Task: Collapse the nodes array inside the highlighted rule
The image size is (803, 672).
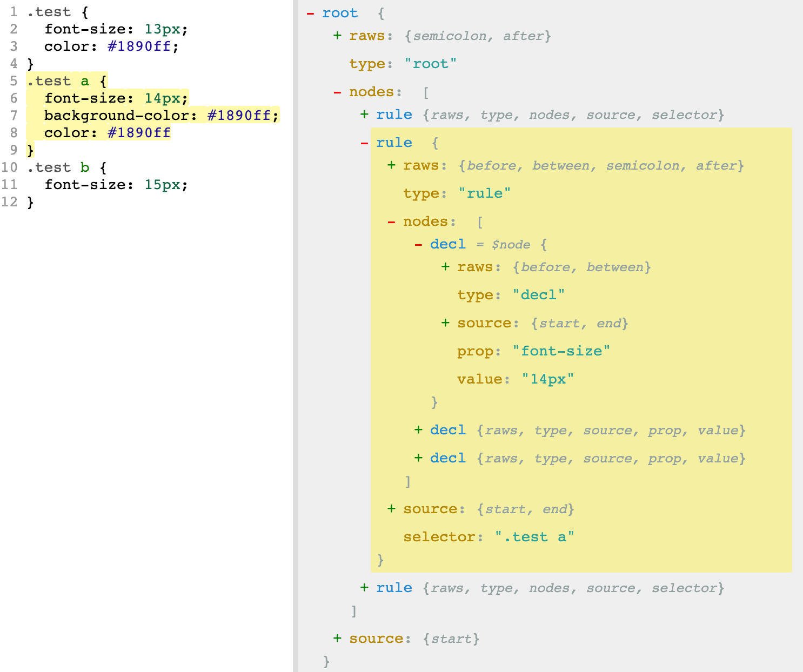Action: (x=391, y=222)
